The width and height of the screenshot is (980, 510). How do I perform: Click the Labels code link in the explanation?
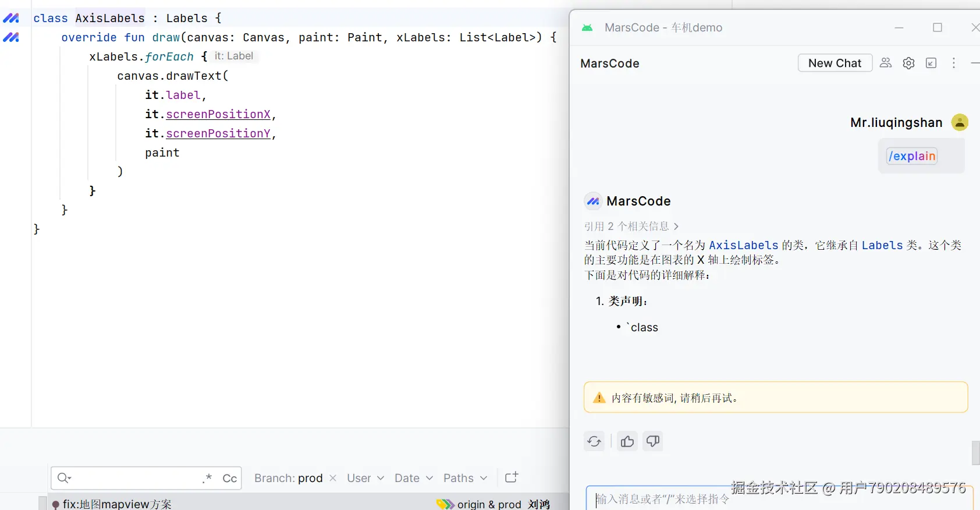point(882,245)
